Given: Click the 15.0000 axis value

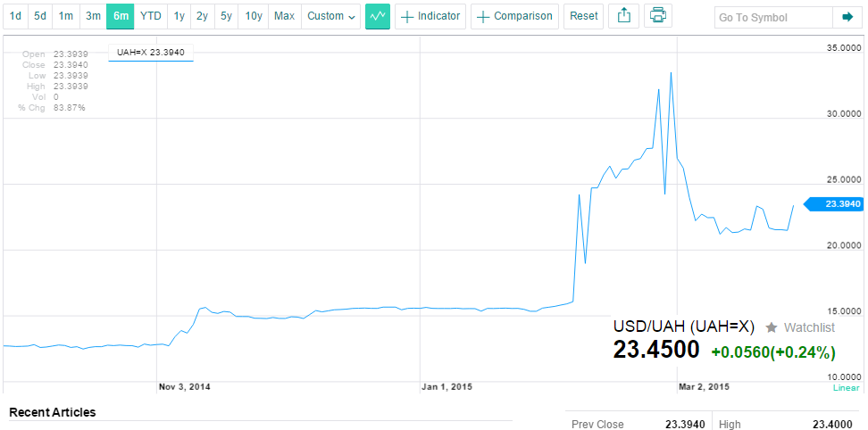Looking at the screenshot, I should 843,311.
